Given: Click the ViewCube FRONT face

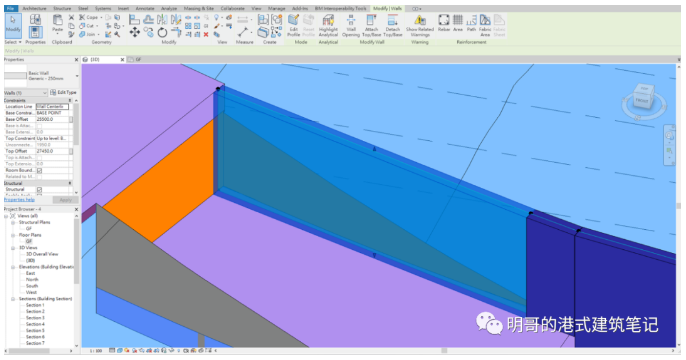Looking at the screenshot, I should coord(642,101).
